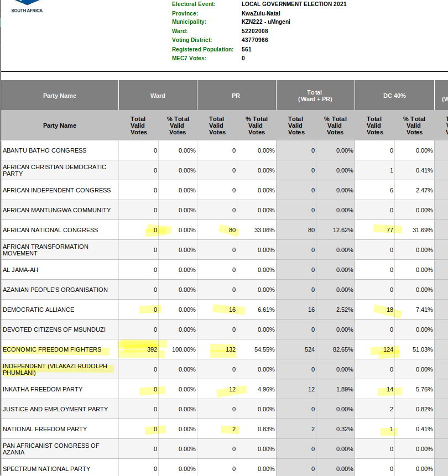Click EFF total percentage '82.65%'
The image size is (448, 476).
pyautogui.click(x=343, y=350)
